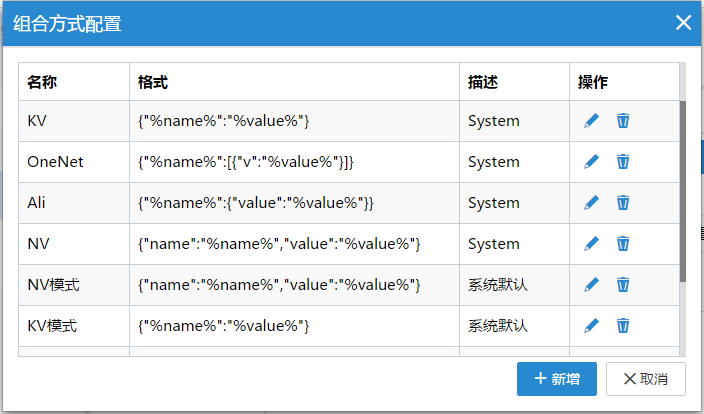Edit the KV模式 row
This screenshot has width=704, height=414.
point(591,326)
